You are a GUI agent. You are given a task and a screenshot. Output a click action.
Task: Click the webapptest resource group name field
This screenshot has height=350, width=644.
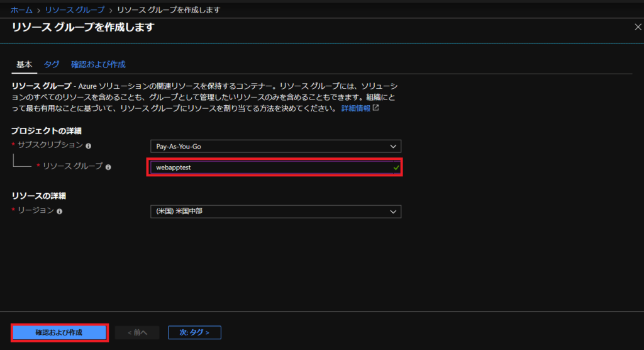pos(274,167)
